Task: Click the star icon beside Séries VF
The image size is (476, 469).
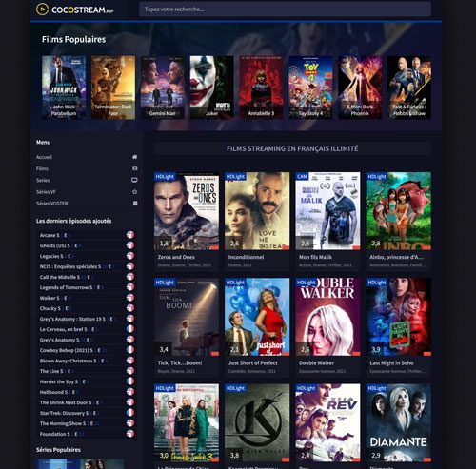Action: 134,192
